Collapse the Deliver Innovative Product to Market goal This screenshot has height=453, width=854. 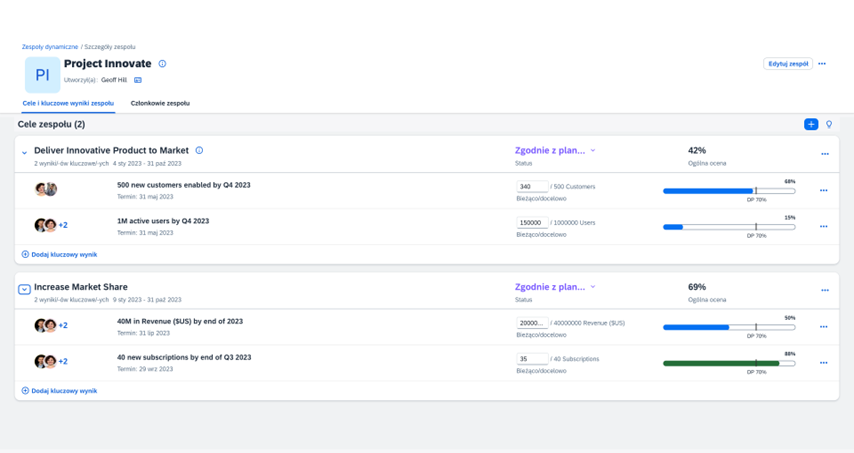[24, 153]
